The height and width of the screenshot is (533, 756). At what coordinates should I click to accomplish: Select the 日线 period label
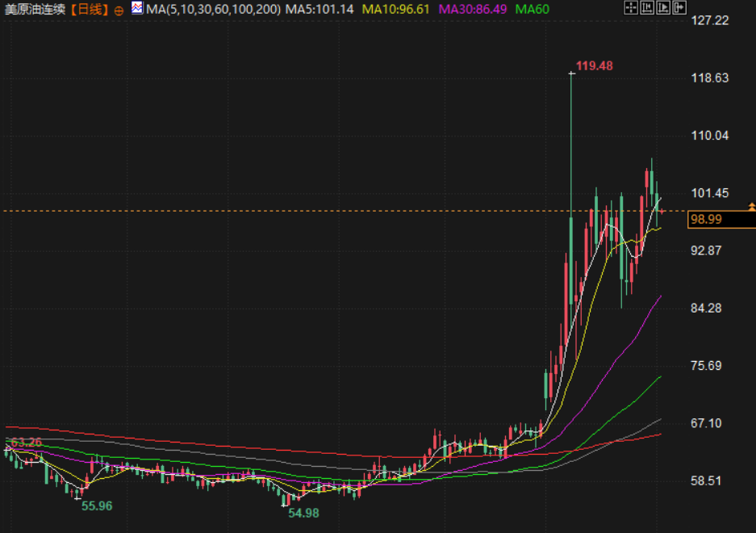90,9
